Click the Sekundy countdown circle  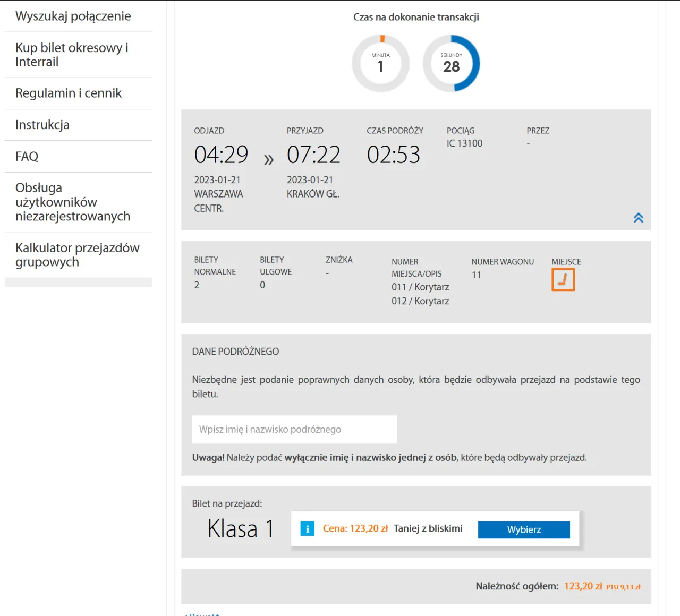pyautogui.click(x=451, y=64)
